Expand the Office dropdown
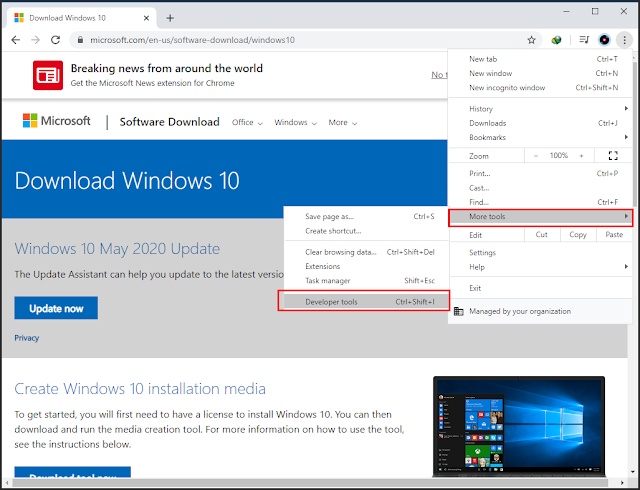Viewport: 640px width, 490px height. click(247, 122)
